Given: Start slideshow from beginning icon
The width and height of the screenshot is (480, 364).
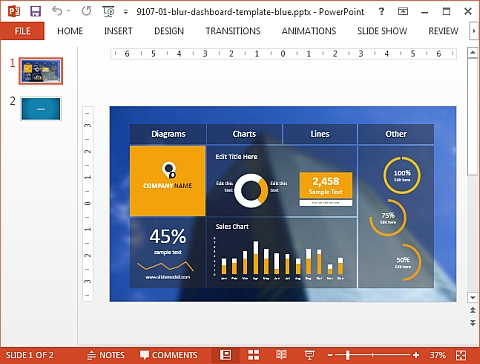Looking at the screenshot, I should pos(108,12).
